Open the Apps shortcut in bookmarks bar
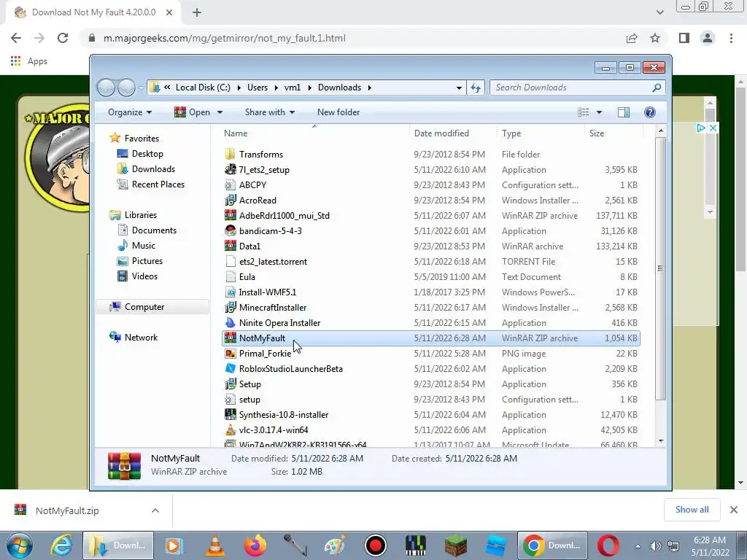The height and width of the screenshot is (560, 747). tap(28, 61)
